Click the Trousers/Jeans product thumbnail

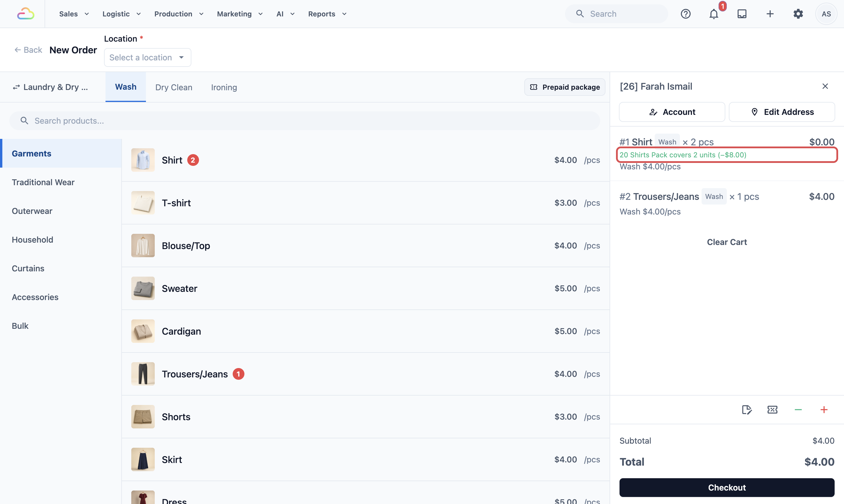coord(143,374)
